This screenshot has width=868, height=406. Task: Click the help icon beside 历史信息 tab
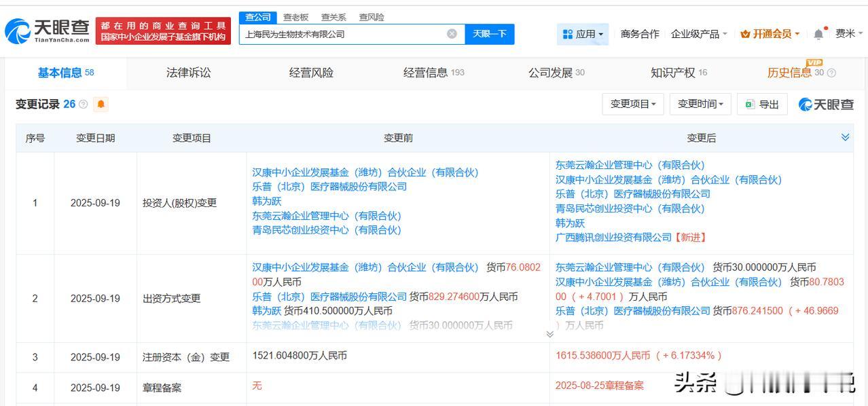(831, 73)
